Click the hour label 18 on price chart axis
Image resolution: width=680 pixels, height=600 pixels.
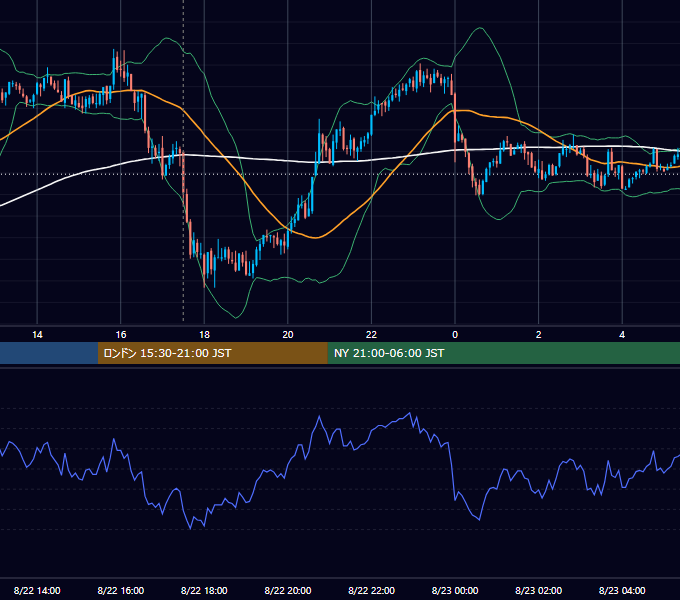pos(204,335)
